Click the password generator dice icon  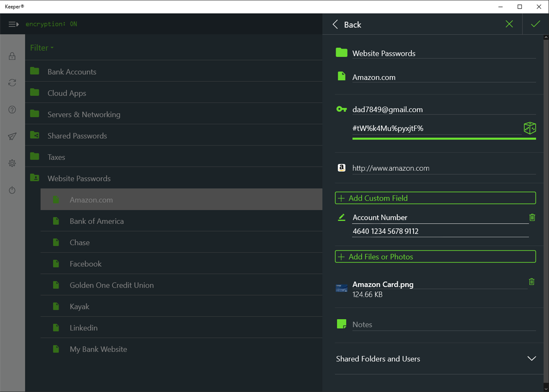point(530,128)
